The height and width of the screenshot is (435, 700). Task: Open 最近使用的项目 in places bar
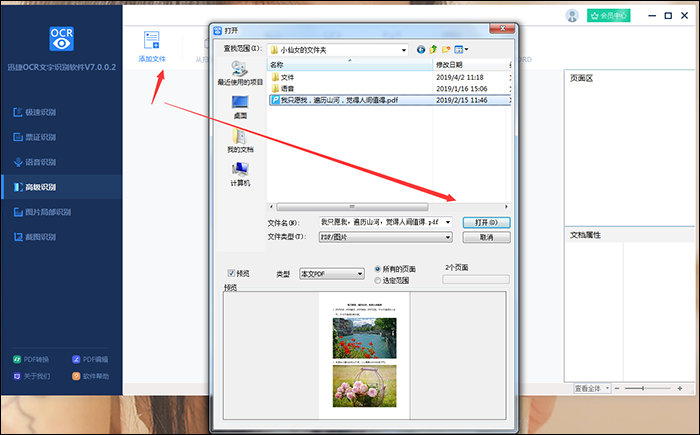[x=240, y=73]
